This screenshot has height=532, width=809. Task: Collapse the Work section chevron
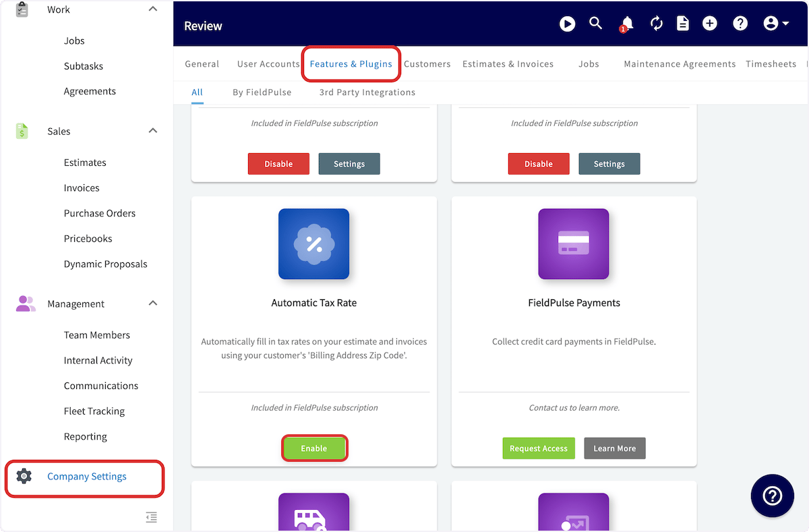[x=153, y=9]
